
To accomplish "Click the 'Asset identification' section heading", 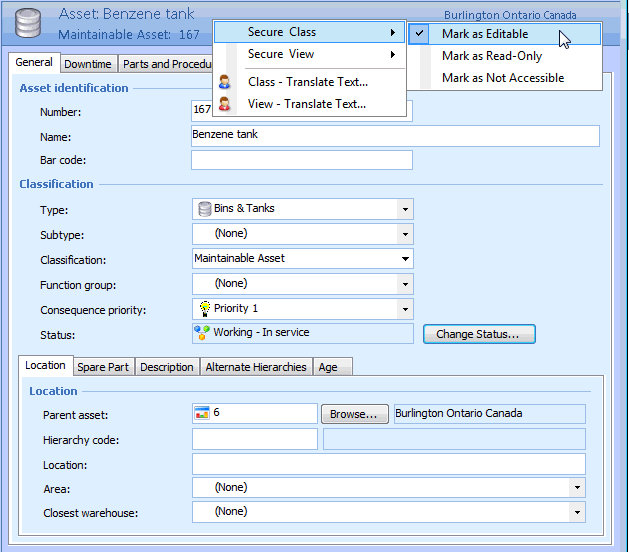I will pos(74,88).
